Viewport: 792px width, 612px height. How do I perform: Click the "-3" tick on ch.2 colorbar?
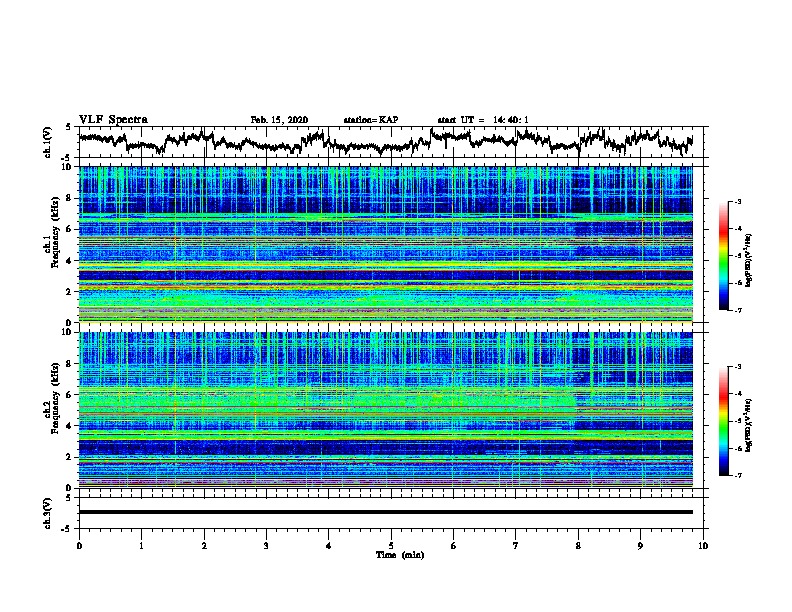(x=737, y=367)
